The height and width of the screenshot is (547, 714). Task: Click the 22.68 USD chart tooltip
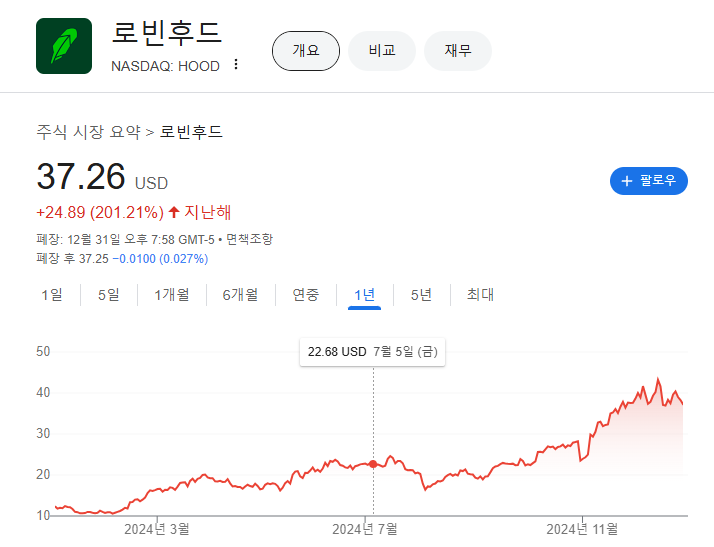pyautogui.click(x=372, y=352)
